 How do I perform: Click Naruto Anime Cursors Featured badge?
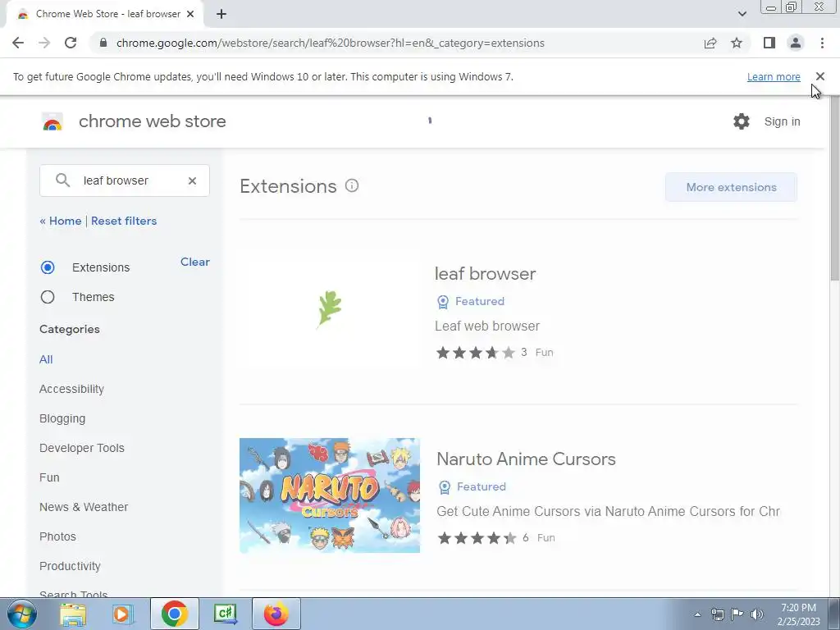pos(472,487)
